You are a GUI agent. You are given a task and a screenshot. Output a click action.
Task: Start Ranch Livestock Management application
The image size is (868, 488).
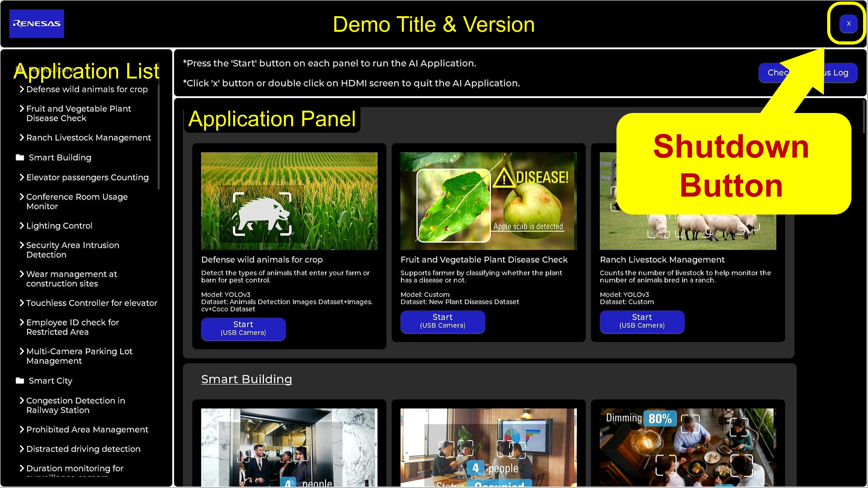(642, 322)
